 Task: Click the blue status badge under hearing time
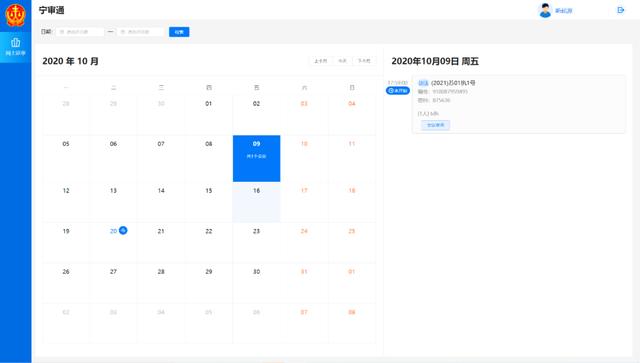(398, 91)
